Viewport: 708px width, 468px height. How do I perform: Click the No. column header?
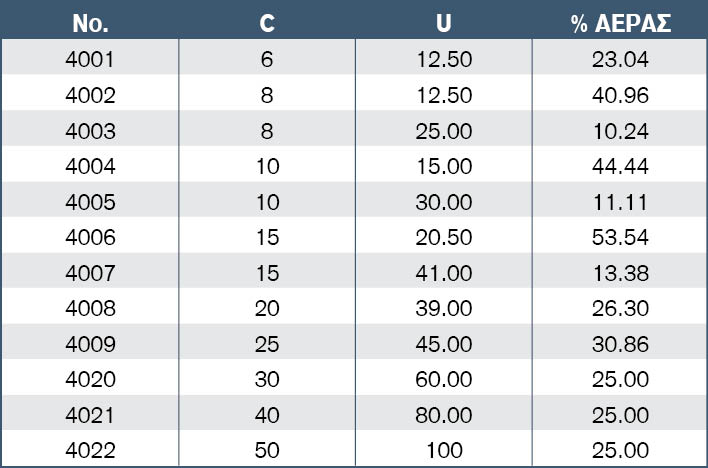(90, 23)
